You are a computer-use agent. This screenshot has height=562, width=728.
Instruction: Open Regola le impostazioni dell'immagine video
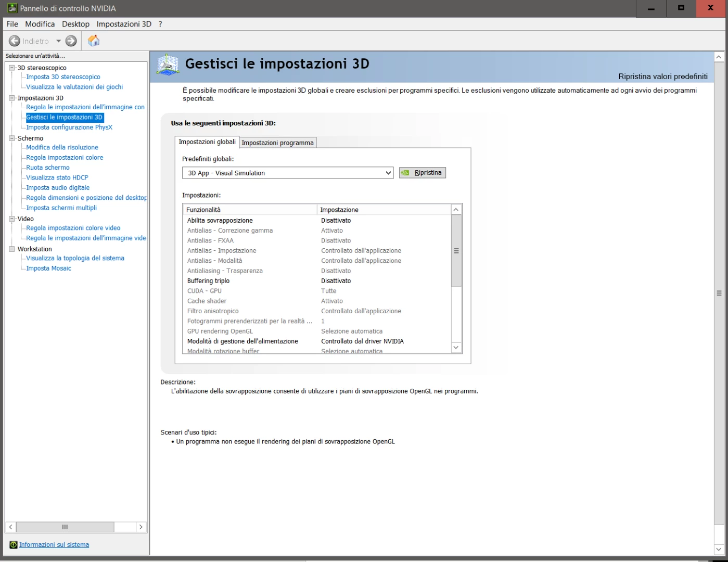pyautogui.click(x=86, y=238)
